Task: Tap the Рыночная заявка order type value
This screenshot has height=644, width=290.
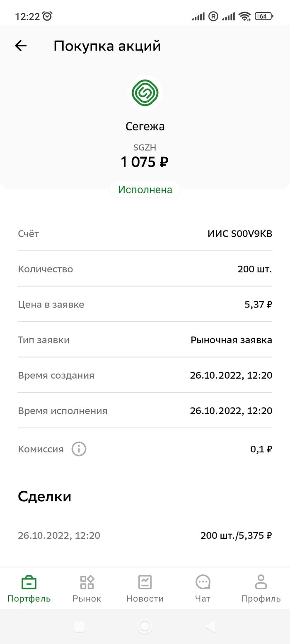Action: tap(231, 340)
